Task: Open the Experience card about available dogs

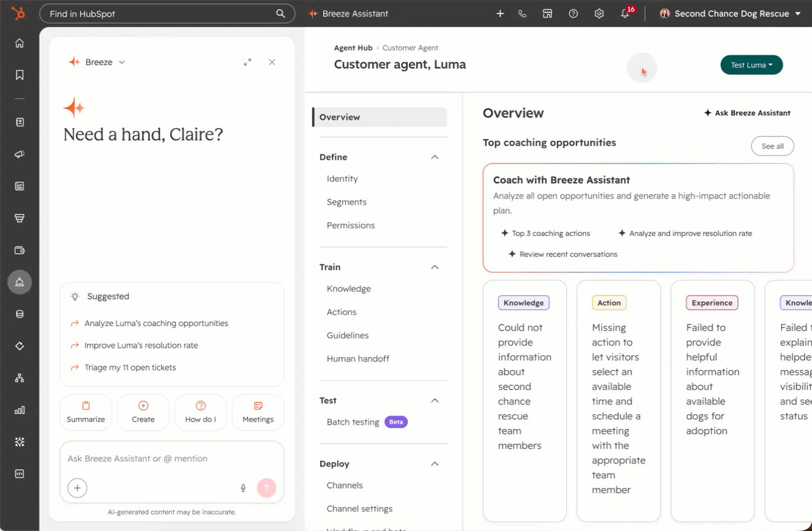Action: click(x=712, y=401)
